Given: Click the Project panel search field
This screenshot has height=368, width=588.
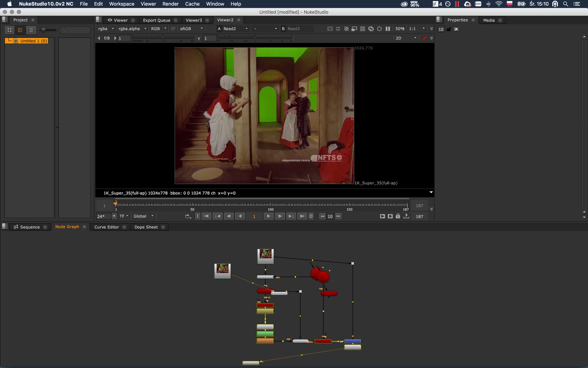Looking at the screenshot, I should [x=75, y=30].
